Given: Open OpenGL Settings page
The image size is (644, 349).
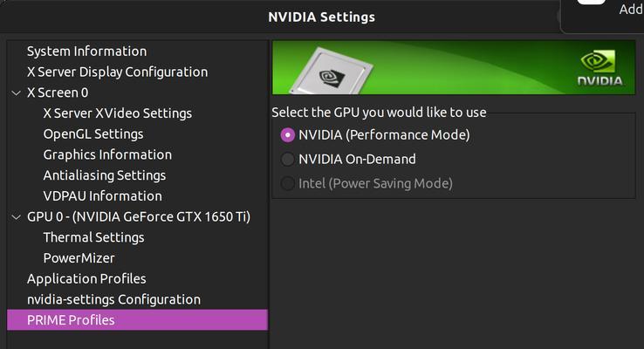Looking at the screenshot, I should click(93, 133).
